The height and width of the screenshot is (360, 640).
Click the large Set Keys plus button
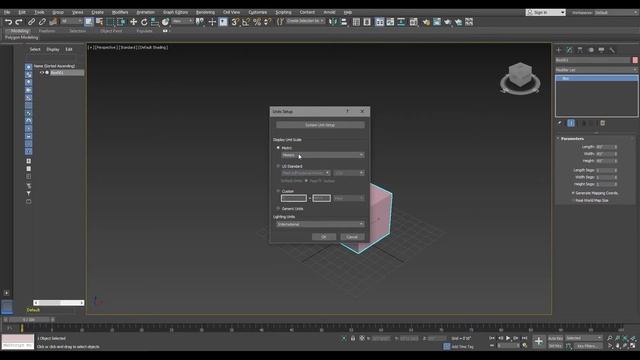539,342
